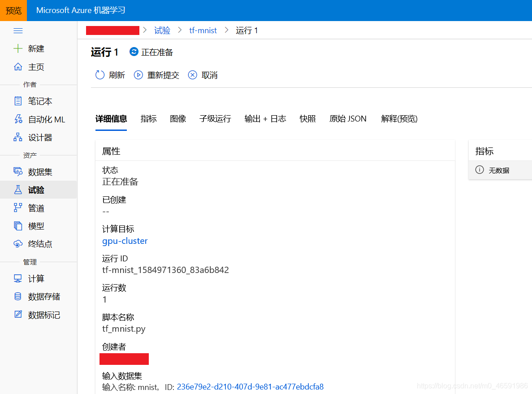Switch to the 解释(预览) tab
This screenshot has width=532, height=394.
(x=399, y=119)
